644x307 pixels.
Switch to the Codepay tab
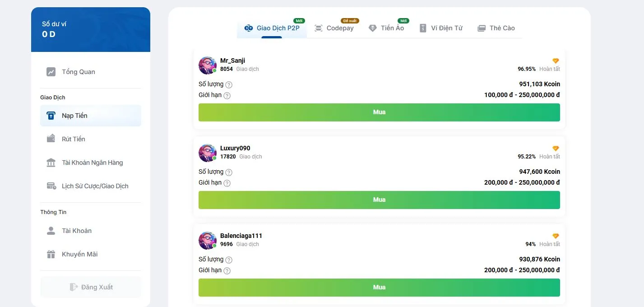pyautogui.click(x=334, y=28)
